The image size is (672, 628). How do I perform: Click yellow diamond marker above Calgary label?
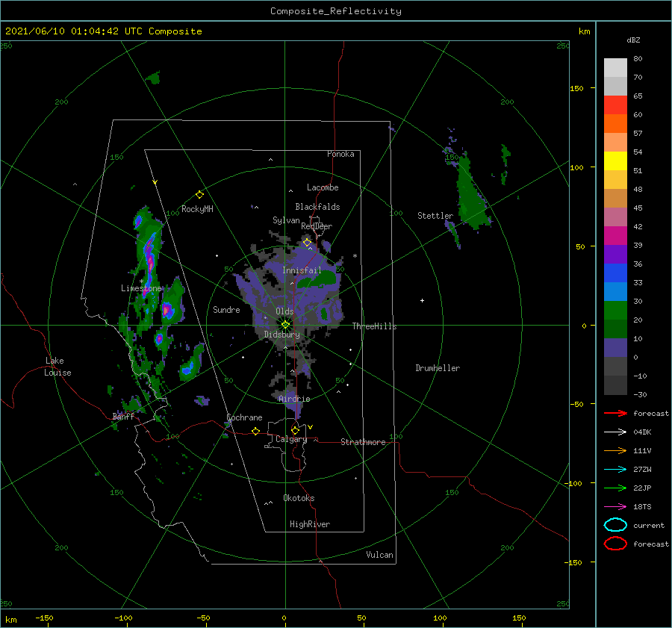[295, 430]
